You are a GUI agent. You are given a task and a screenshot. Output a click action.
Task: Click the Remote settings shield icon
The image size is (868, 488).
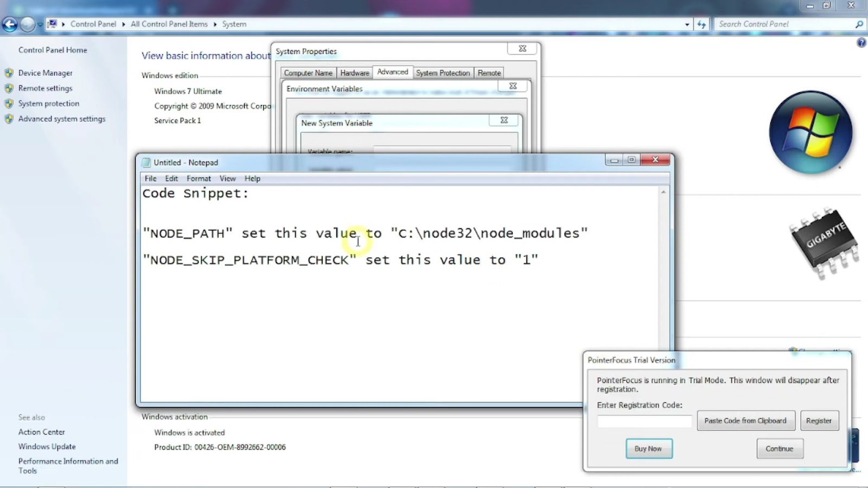coord(9,88)
